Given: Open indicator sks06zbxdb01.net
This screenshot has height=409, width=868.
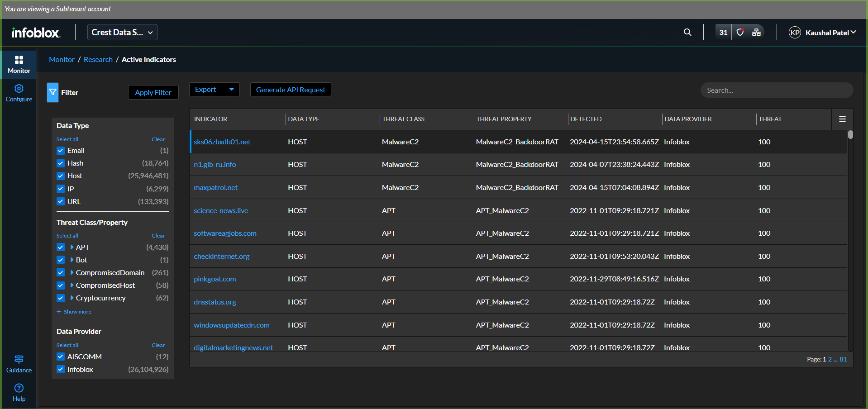Looking at the screenshot, I should click(222, 142).
